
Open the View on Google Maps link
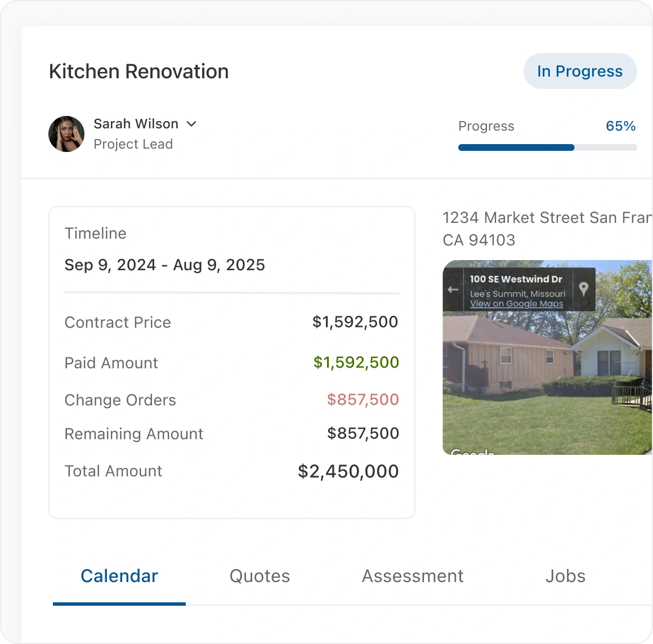pyautogui.click(x=516, y=303)
